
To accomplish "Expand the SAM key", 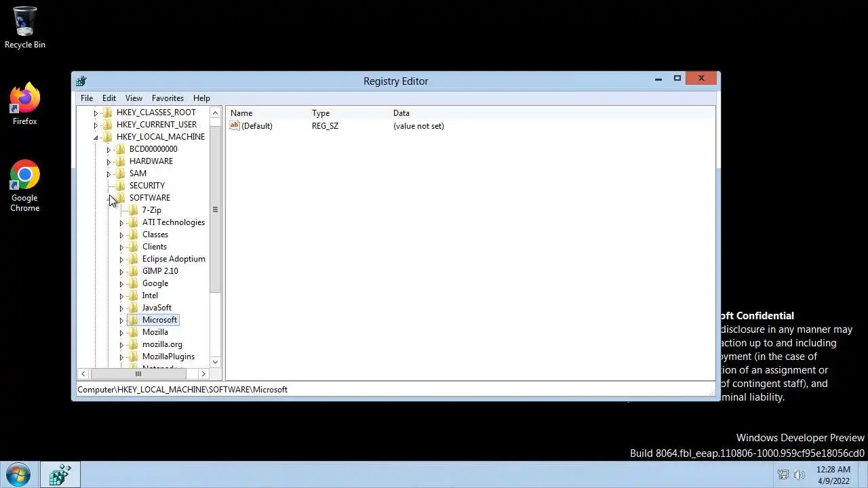I will coord(108,174).
